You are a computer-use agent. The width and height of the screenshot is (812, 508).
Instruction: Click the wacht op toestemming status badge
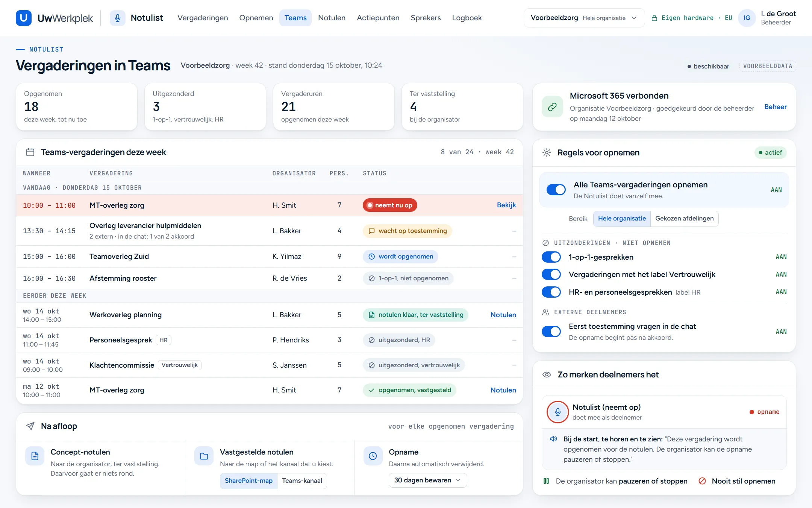pyautogui.click(x=407, y=231)
